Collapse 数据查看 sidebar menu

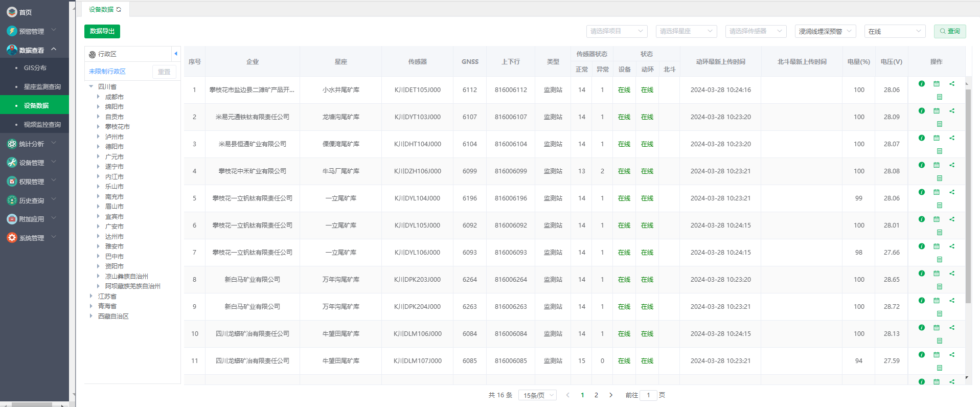(34, 50)
